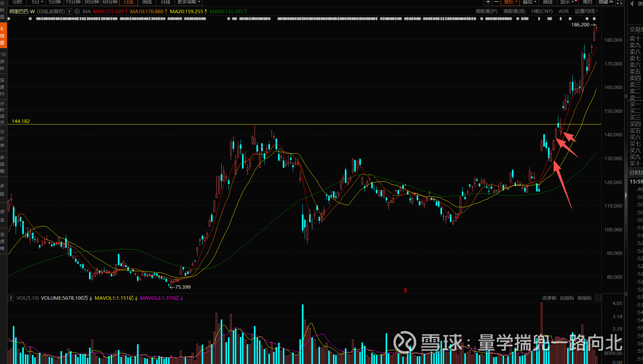The image size is (643, 364).
Task: Click 加指标 add indicator link
Action: [x=567, y=298]
